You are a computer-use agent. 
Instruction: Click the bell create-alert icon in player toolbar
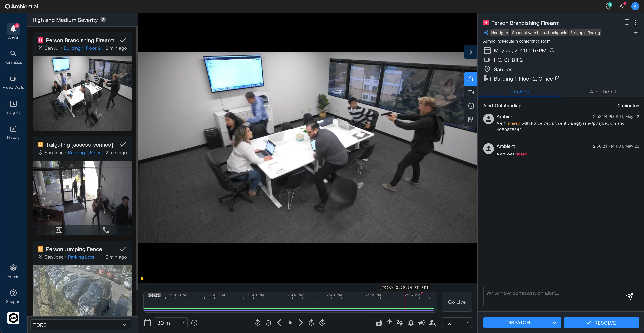(x=411, y=323)
